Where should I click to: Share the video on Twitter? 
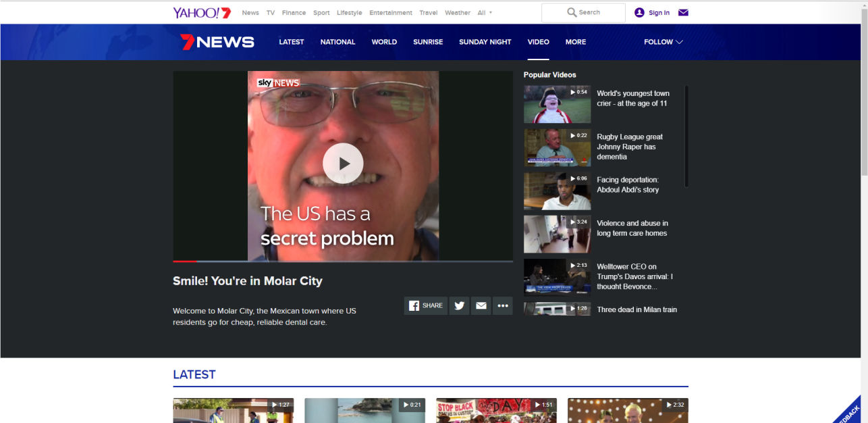pos(459,305)
